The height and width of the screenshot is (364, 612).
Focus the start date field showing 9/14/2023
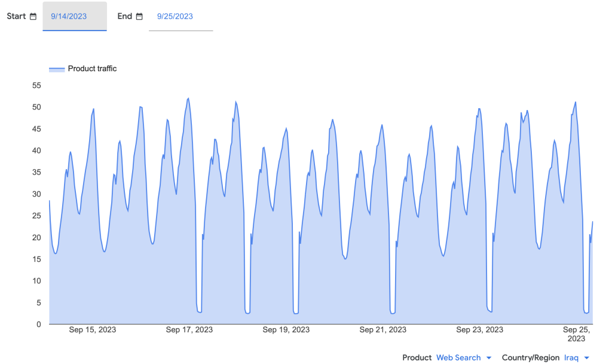[74, 17]
